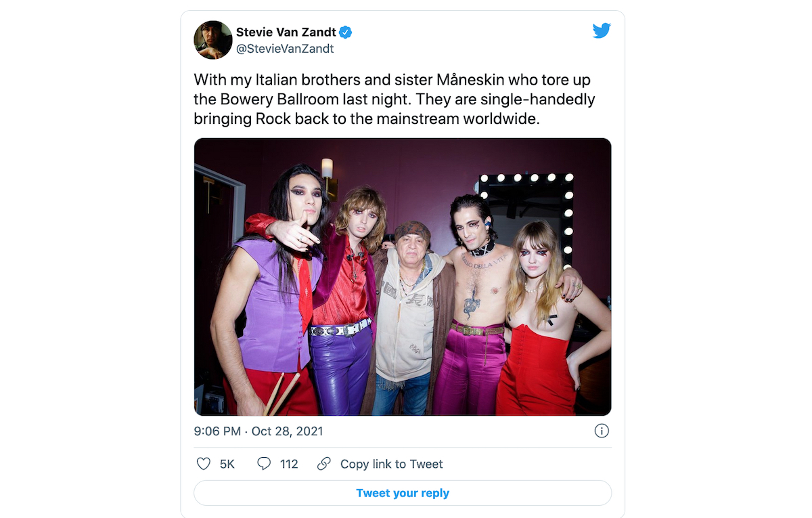This screenshot has height=518, width=812.
Task: Click the Twitter bird logo
Action: tap(601, 30)
